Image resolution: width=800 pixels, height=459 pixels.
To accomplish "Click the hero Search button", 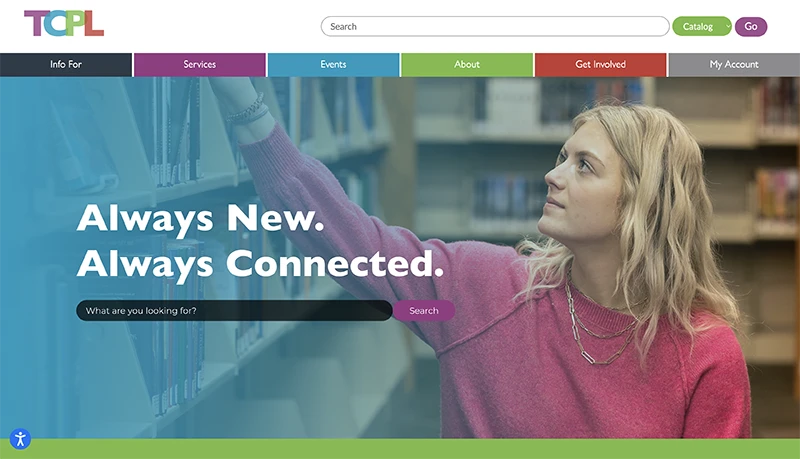I will (424, 311).
